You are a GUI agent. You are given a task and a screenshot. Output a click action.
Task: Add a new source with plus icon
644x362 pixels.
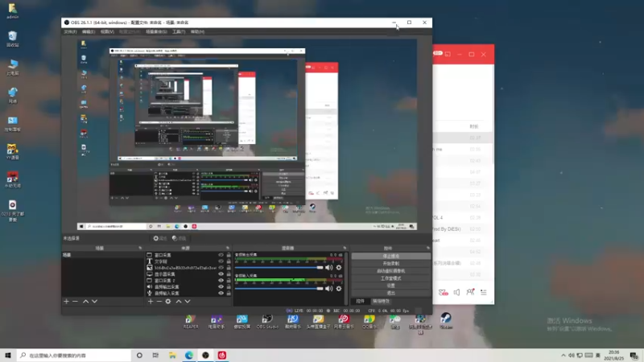pos(151,301)
